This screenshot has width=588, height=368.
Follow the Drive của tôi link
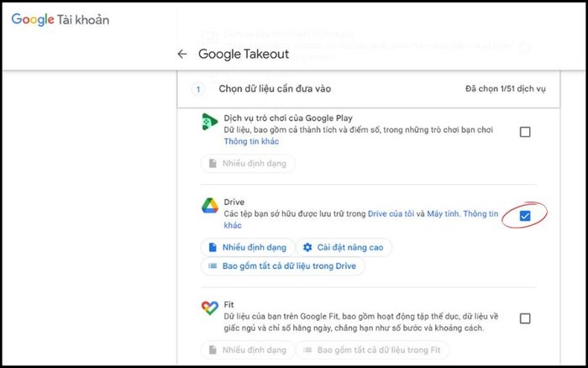tap(391, 213)
